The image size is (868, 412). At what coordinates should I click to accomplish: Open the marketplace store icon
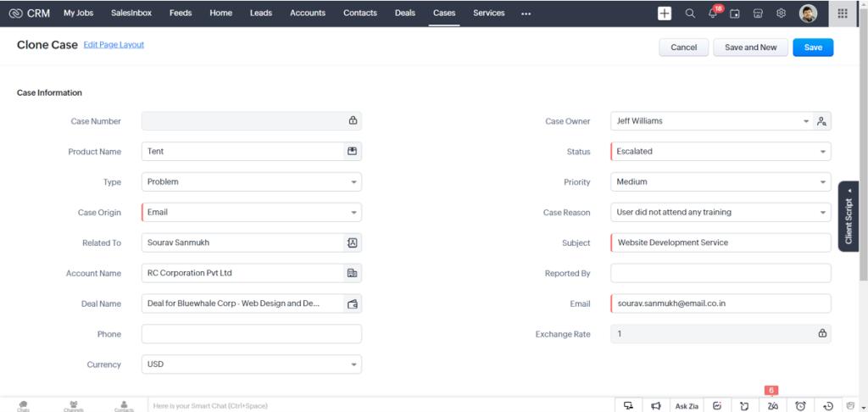(758, 14)
